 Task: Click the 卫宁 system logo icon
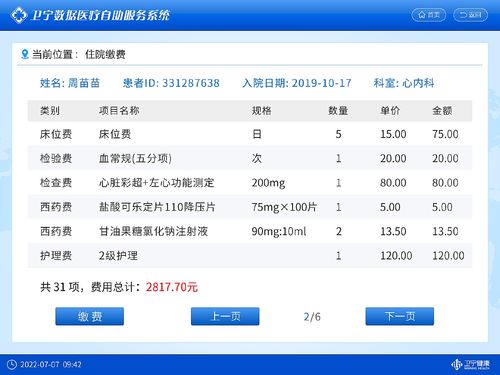point(19,15)
